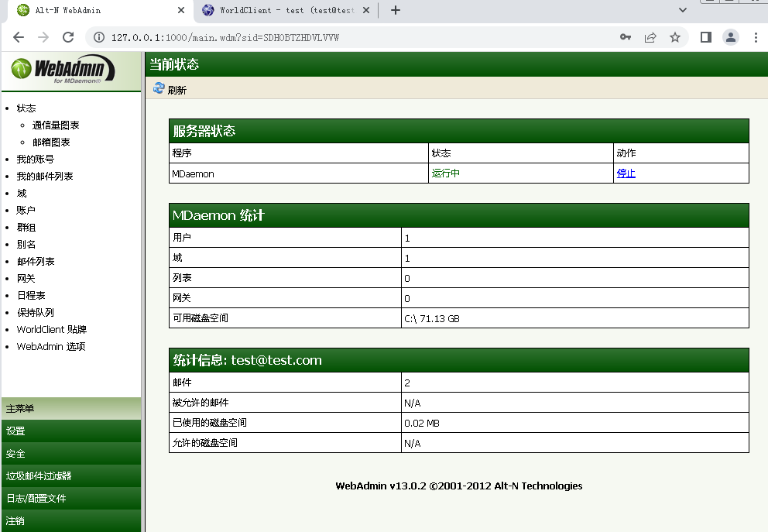
Task: Click the 可用磁盘空间 row label
Action: pos(201,318)
